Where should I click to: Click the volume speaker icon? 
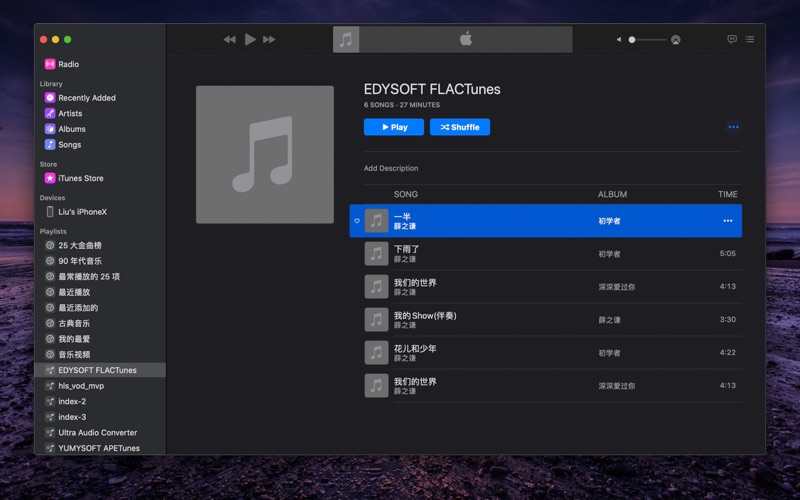[x=619, y=39]
